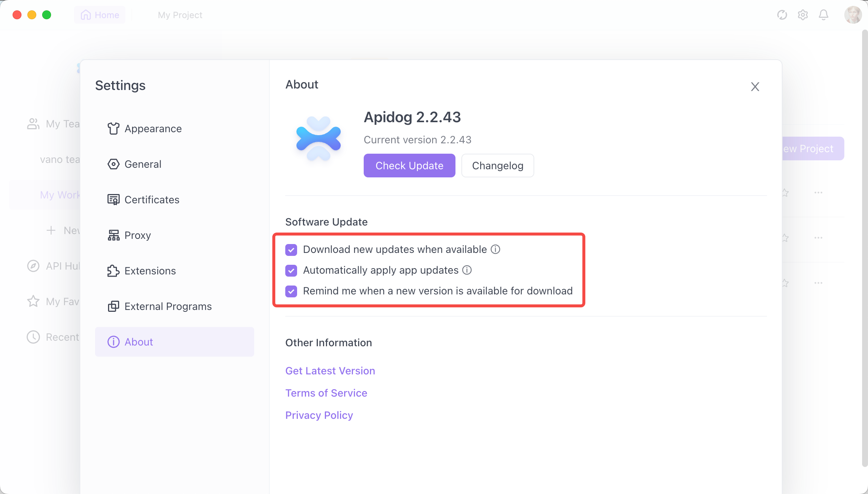
Task: Click the user avatar thumbnail
Action: 852,15
